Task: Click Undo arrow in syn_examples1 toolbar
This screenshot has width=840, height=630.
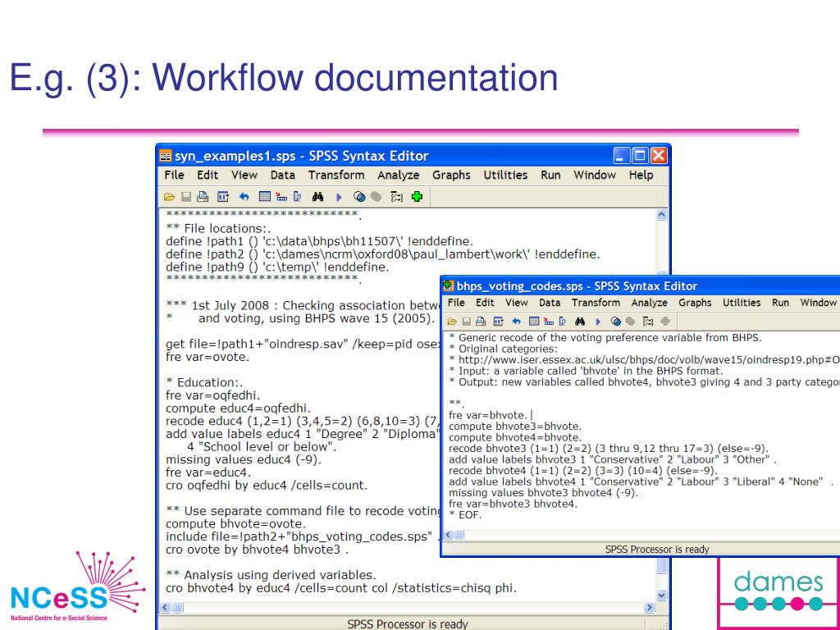Action: tap(244, 197)
